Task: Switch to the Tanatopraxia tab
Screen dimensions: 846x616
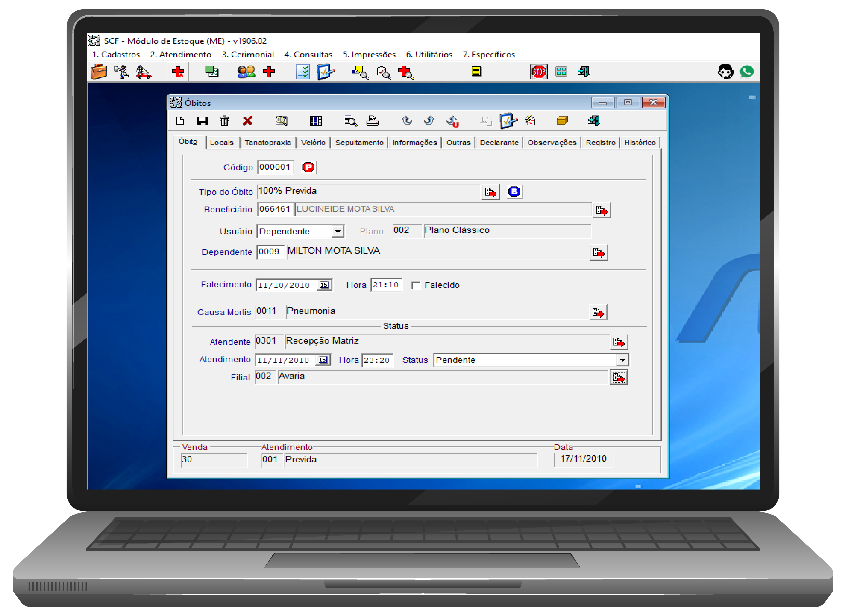Action: pyautogui.click(x=268, y=143)
